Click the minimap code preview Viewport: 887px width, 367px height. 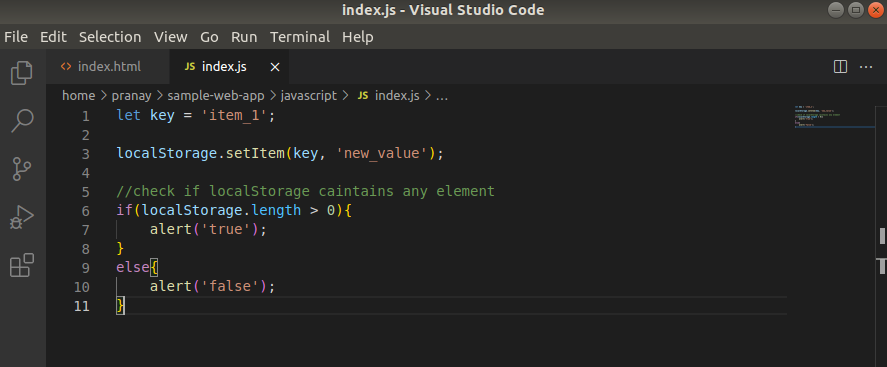[x=833, y=116]
